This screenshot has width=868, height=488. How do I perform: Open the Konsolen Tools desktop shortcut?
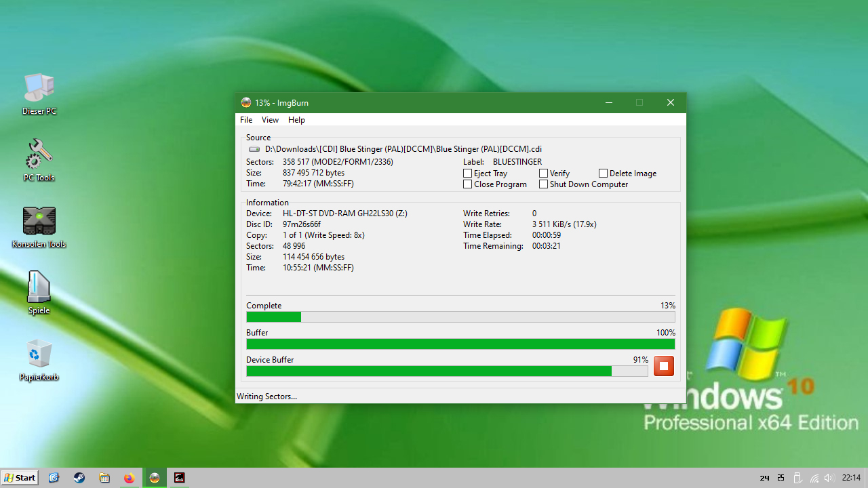[x=39, y=227]
